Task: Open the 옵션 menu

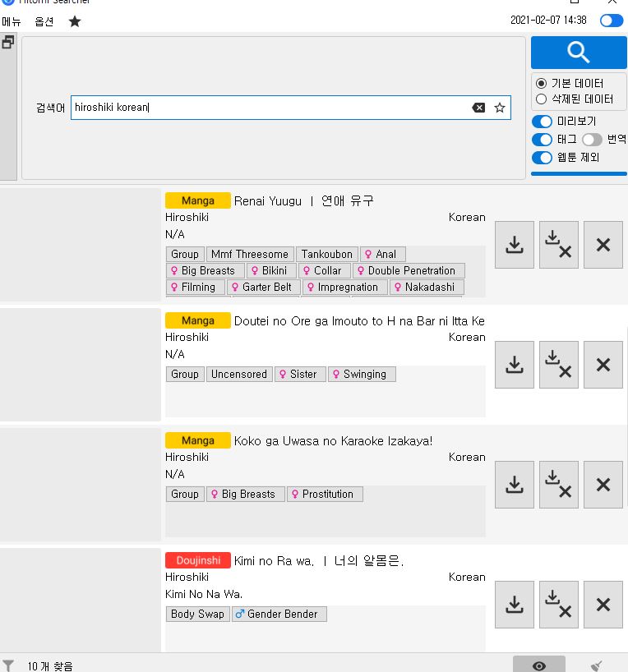Action: (44, 21)
